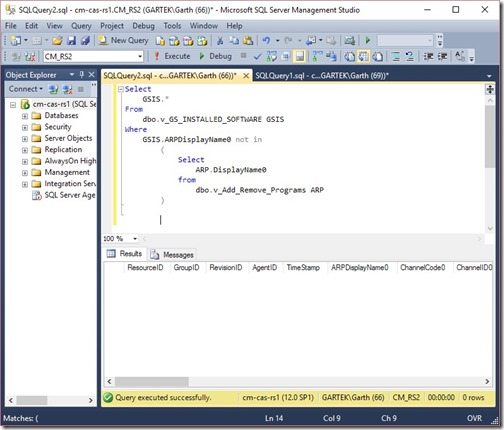Click the Decrease Indent icon
Screen dimensions: 504x430
(428, 57)
